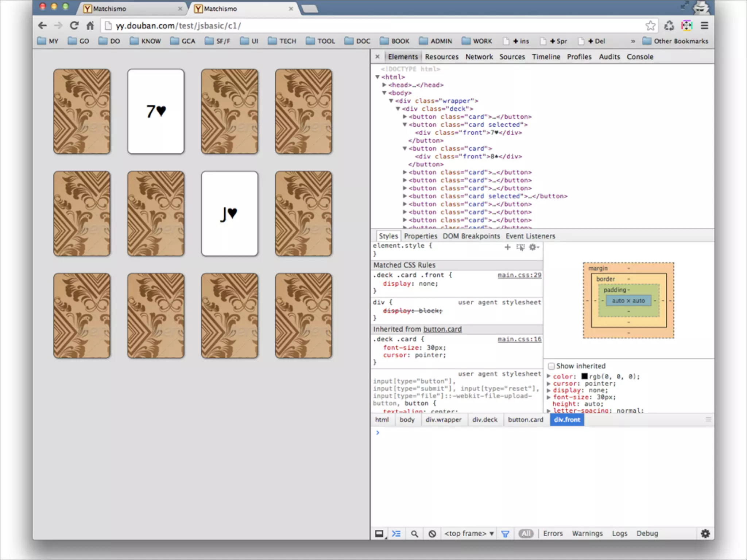747x560 pixels.
Task: Open the Other Bookmarks folder
Action: [x=675, y=41]
